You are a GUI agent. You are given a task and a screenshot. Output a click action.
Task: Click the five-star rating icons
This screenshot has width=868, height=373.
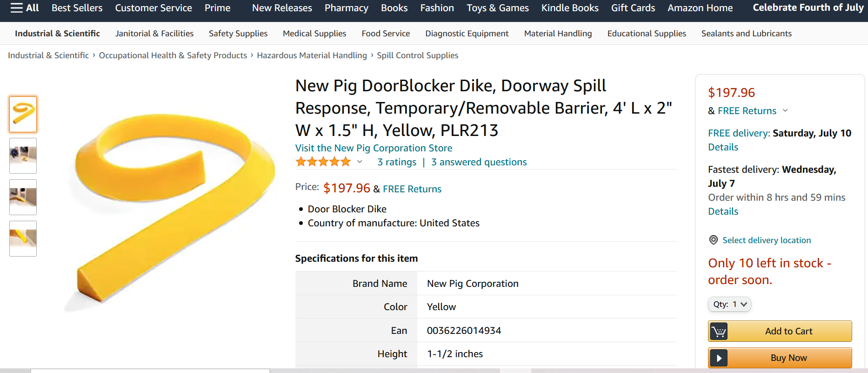[x=323, y=162]
